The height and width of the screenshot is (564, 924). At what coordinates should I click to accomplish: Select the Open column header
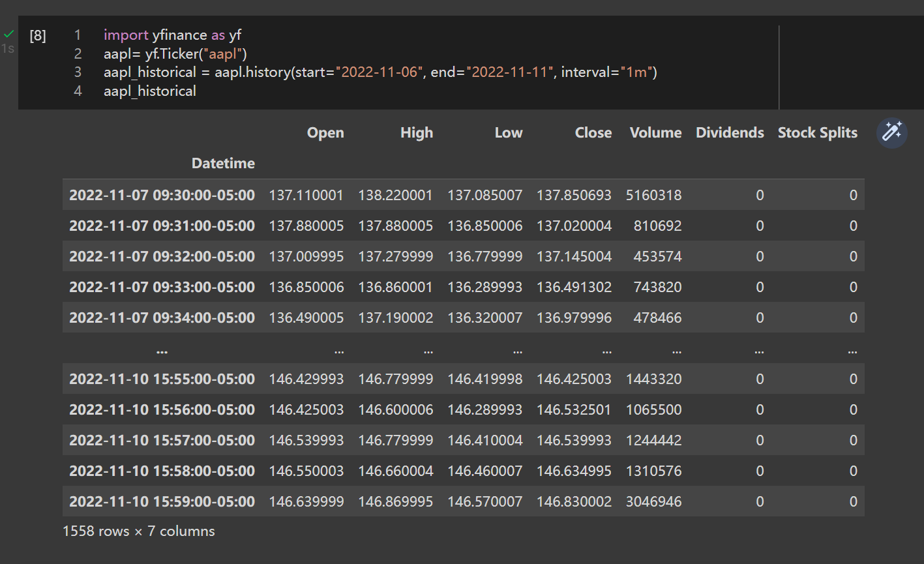click(325, 133)
